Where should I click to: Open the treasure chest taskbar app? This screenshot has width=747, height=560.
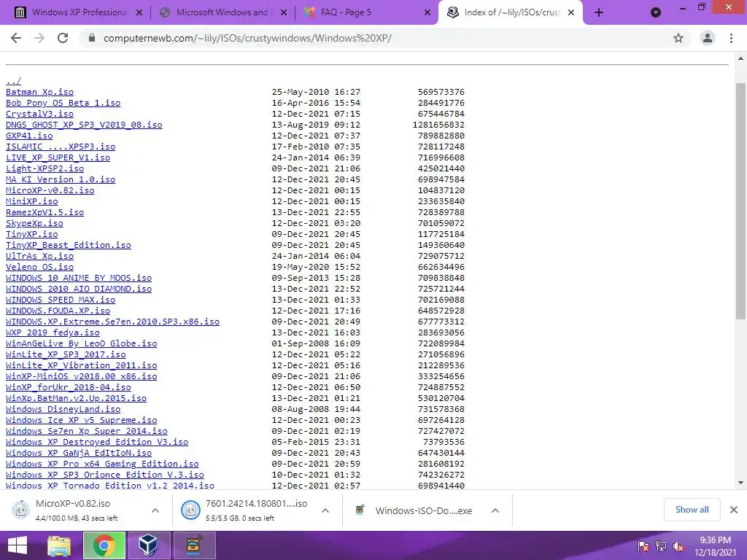(x=194, y=545)
